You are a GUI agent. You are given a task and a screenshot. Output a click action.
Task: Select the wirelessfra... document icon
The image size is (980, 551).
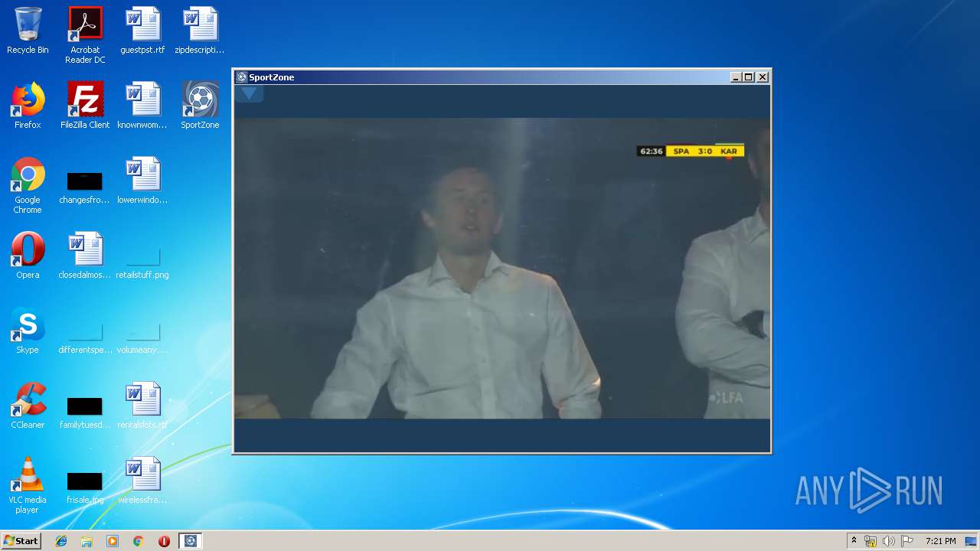[x=142, y=481]
